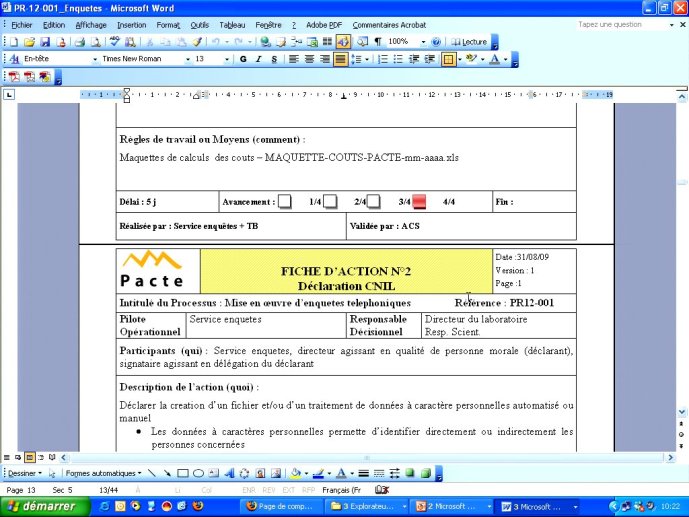Open the Dessiner menu dropdown

click(x=25, y=473)
